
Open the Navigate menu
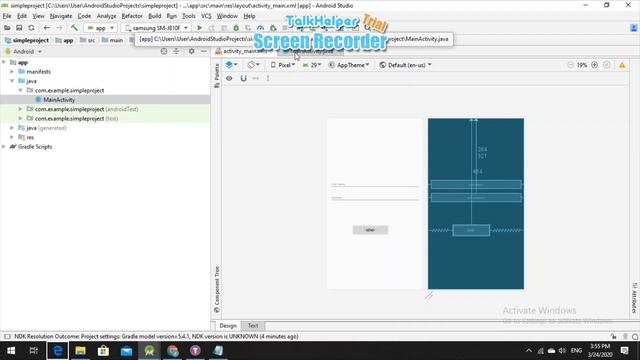coord(61,16)
